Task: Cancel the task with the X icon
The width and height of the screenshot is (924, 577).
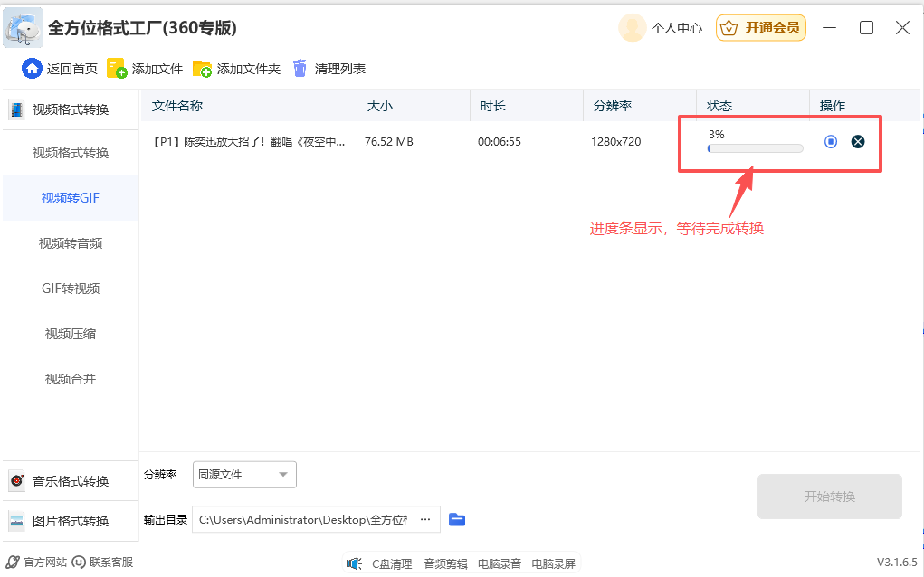Action: tap(858, 141)
